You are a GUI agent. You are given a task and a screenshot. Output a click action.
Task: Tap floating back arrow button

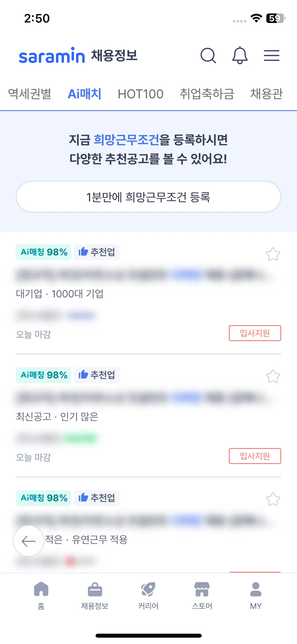(x=29, y=541)
